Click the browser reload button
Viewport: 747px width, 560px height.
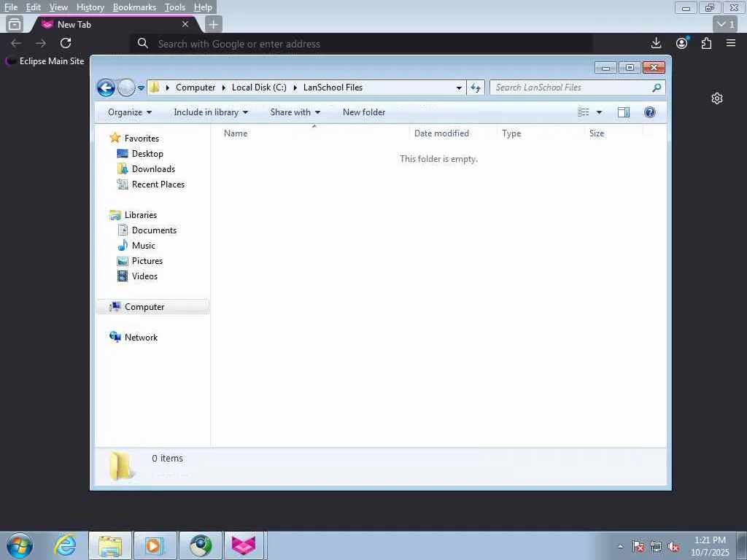click(x=66, y=43)
